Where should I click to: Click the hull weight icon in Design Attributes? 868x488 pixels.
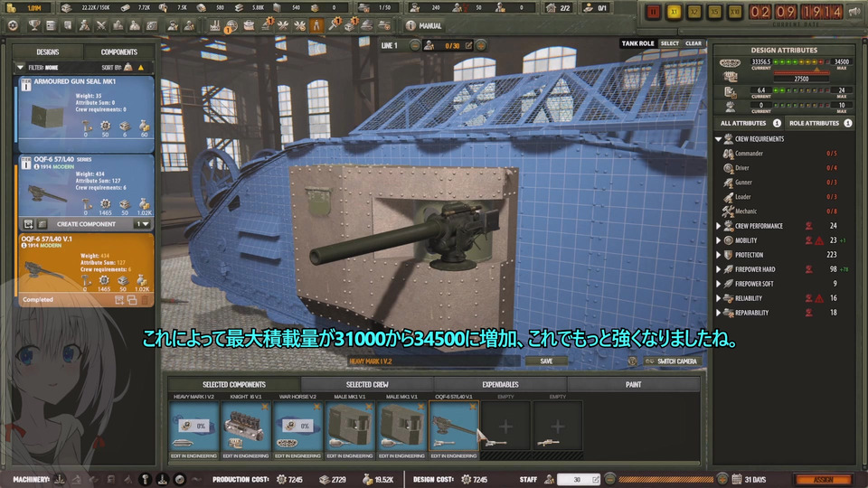(x=730, y=63)
